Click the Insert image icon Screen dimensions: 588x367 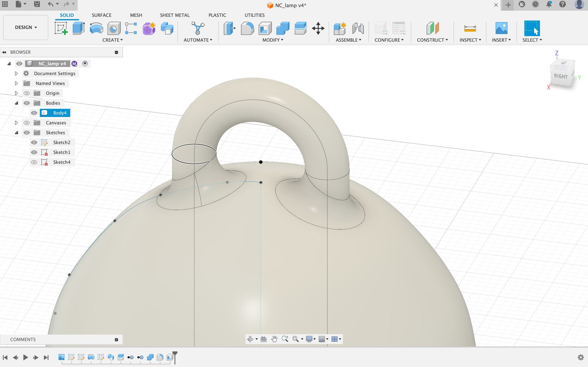click(x=501, y=28)
